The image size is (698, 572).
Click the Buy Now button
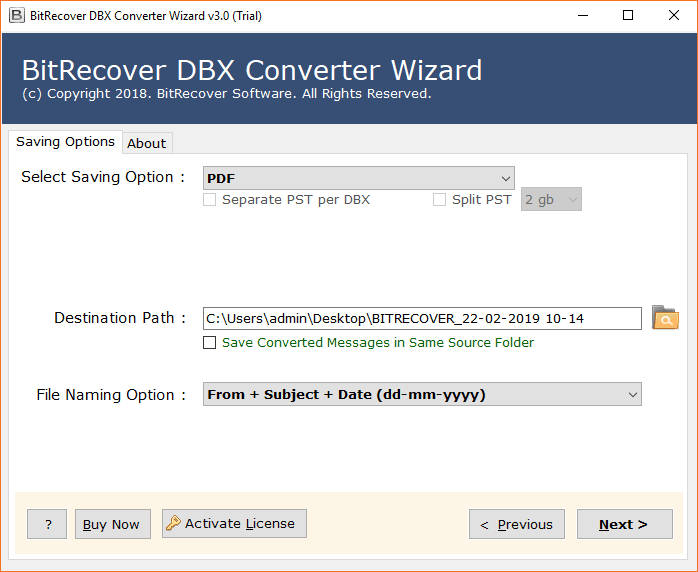click(113, 524)
